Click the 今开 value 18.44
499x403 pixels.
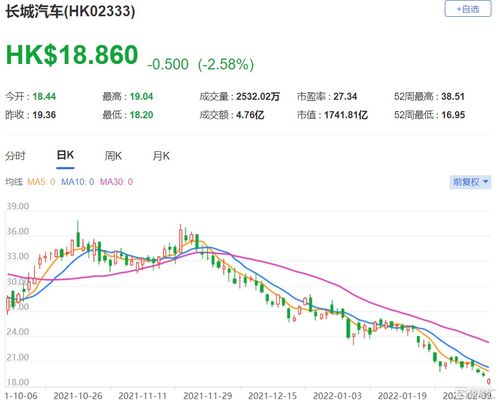coord(44,97)
